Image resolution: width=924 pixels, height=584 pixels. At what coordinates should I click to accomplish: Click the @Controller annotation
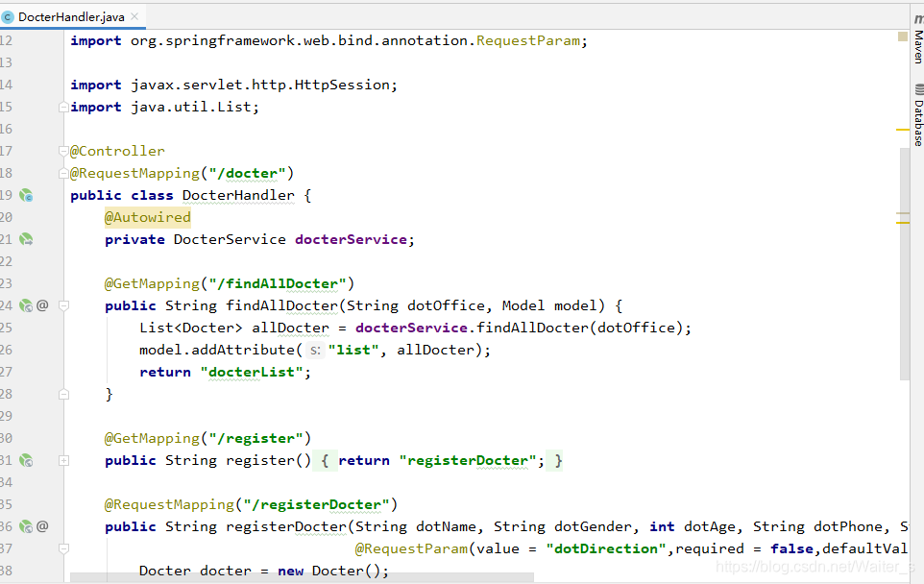click(x=117, y=152)
